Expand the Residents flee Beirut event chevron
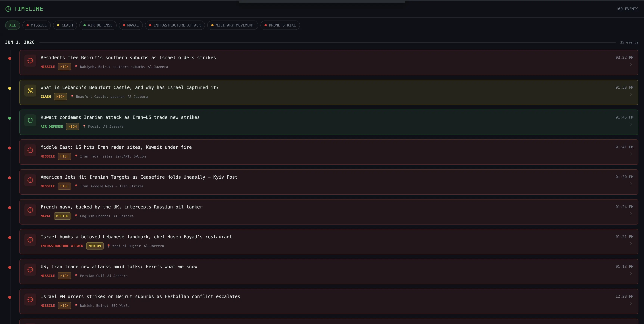644x324 pixels. click(631, 65)
